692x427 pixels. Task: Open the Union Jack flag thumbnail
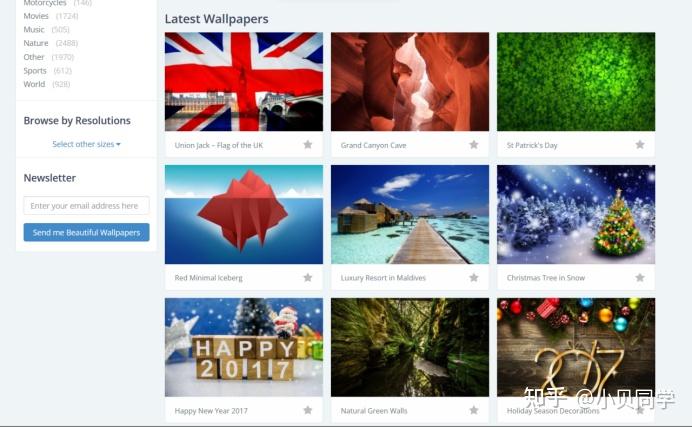244,82
